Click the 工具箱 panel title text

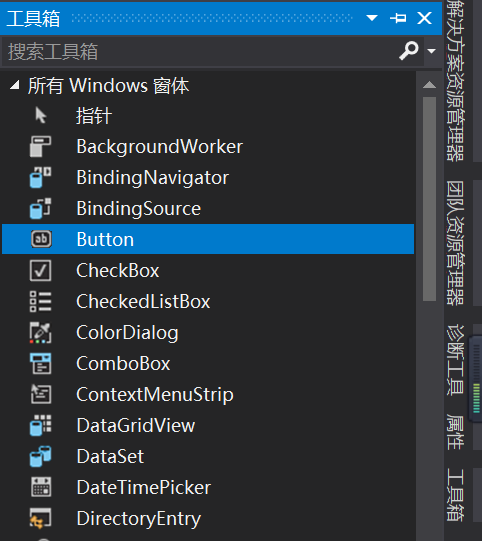click(33, 18)
